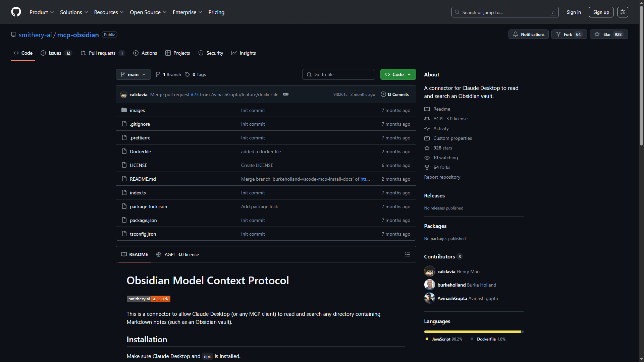
Task: Click the Notifications bell button
Action: point(528,35)
